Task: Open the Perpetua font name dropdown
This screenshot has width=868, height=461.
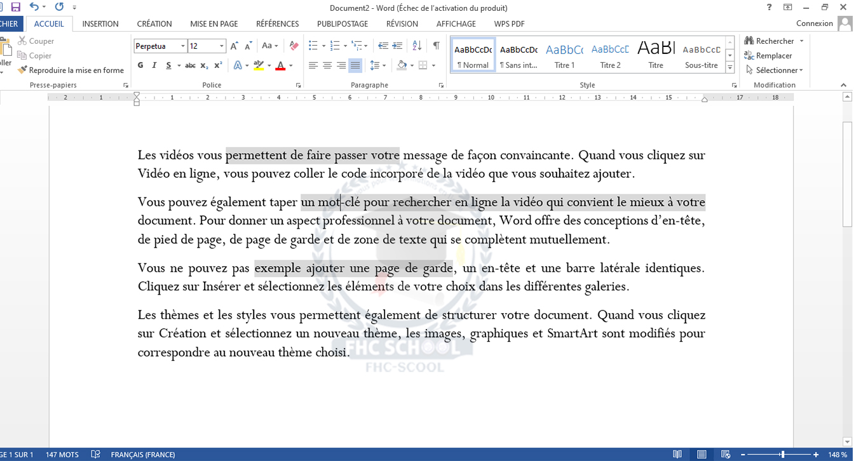Action: click(x=183, y=46)
